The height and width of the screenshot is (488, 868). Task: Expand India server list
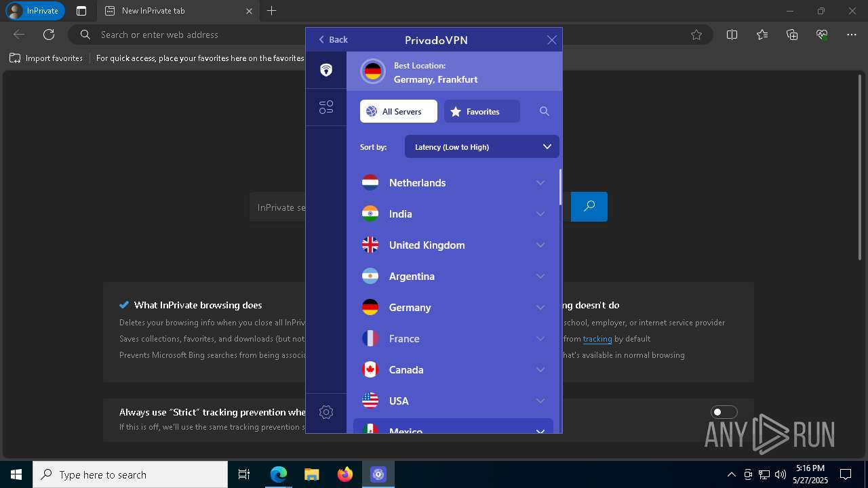click(x=540, y=213)
